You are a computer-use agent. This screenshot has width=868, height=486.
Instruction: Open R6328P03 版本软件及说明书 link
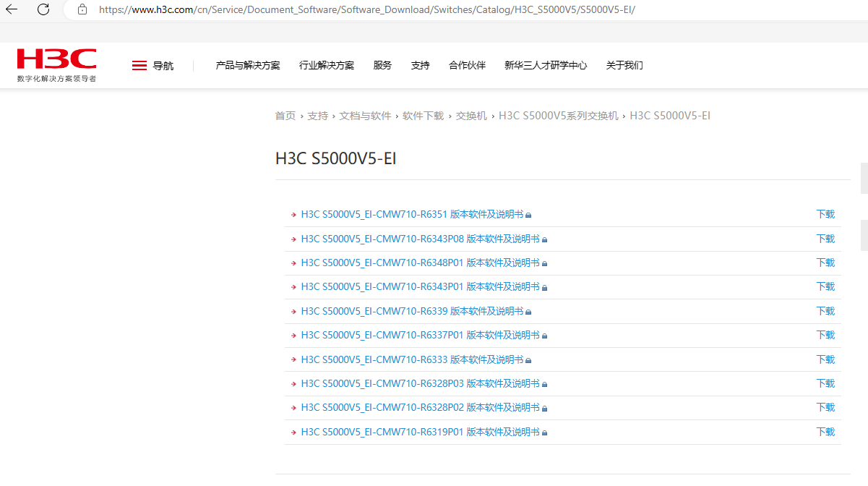click(x=420, y=383)
